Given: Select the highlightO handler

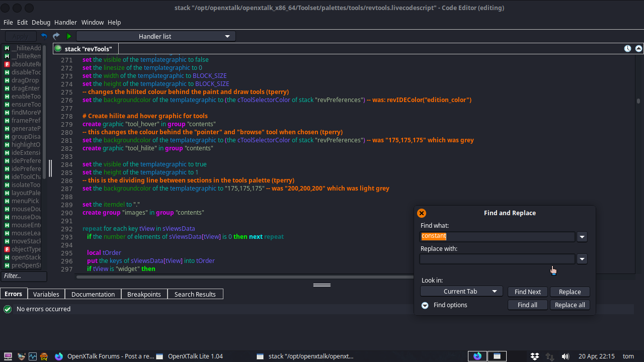Looking at the screenshot, I should tap(23, 144).
